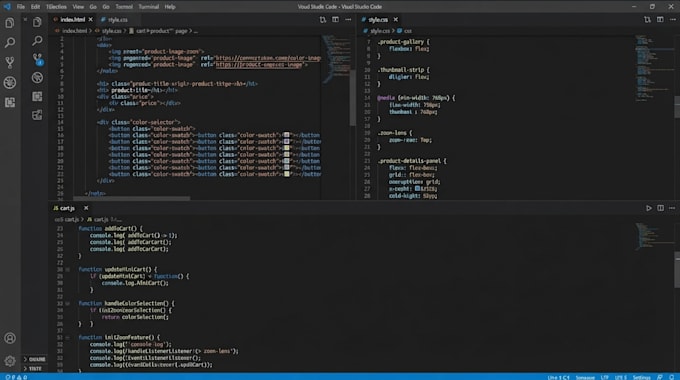The height and width of the screenshot is (380, 680).
Task: Open the Manage gear icon
Action: (x=10, y=360)
